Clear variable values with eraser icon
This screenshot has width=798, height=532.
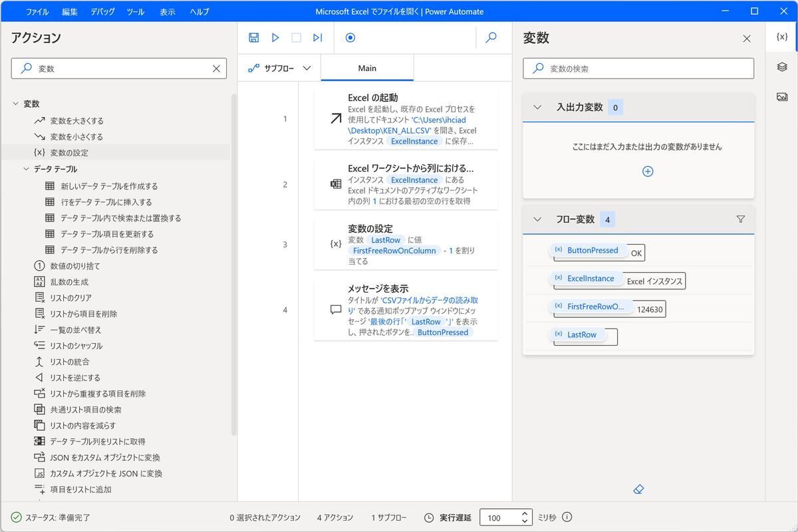[638, 489]
